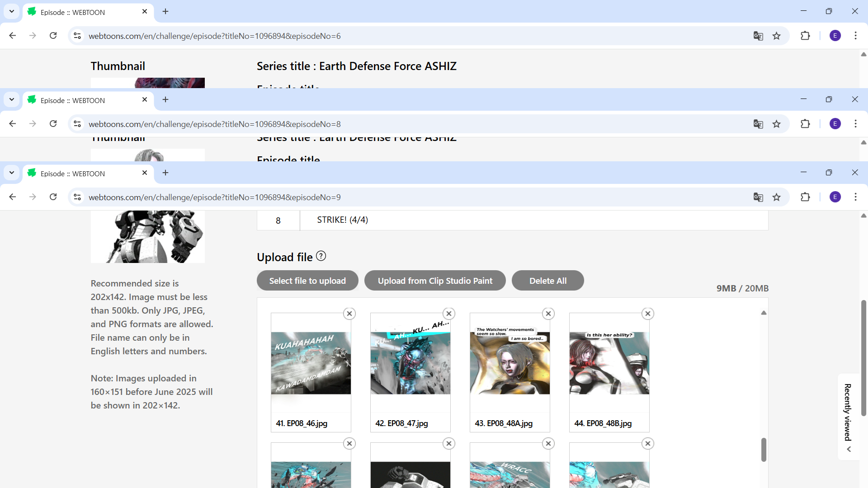Close the Episode tab in the episodeNo=8 window
Image resolution: width=868 pixels, height=488 pixels.
point(145,99)
